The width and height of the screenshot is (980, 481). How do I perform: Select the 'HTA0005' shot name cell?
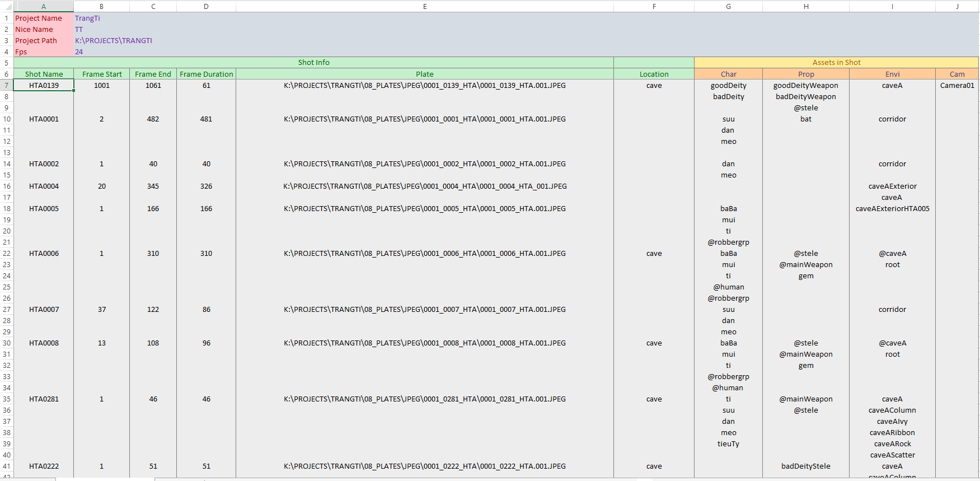[44, 208]
